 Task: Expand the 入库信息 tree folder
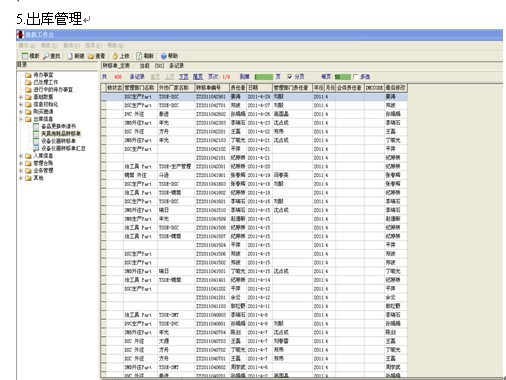tap(21, 156)
